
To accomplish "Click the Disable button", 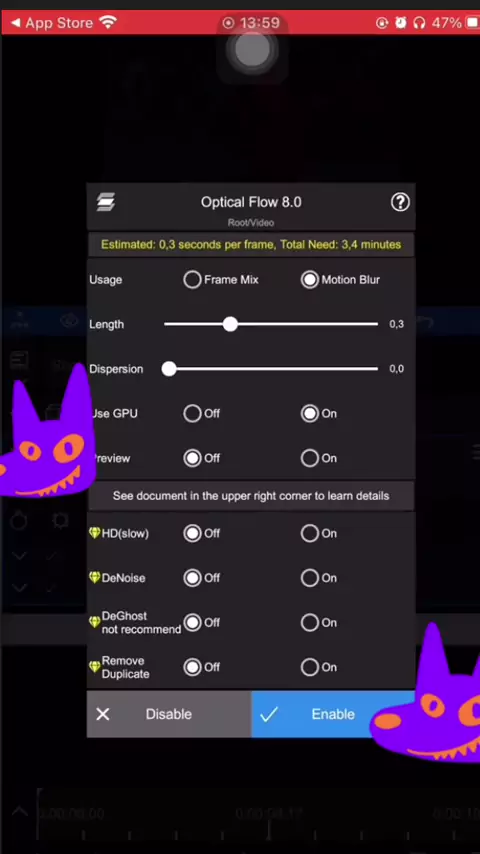I will click(169, 714).
